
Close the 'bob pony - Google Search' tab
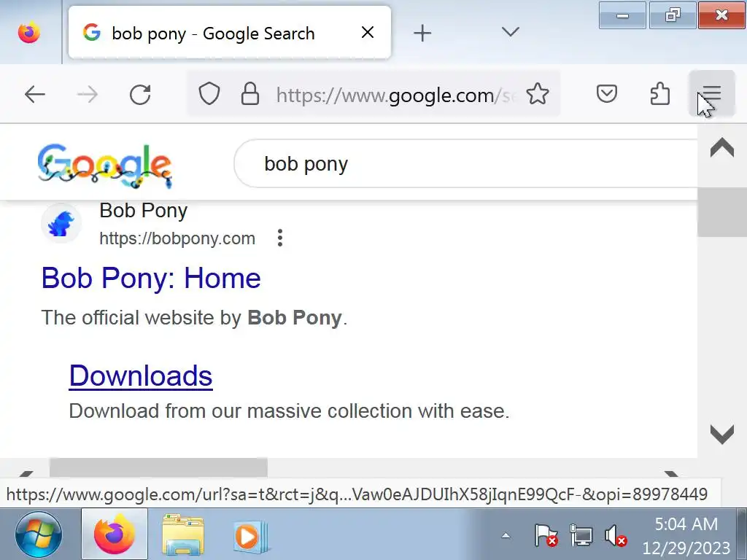(x=368, y=32)
